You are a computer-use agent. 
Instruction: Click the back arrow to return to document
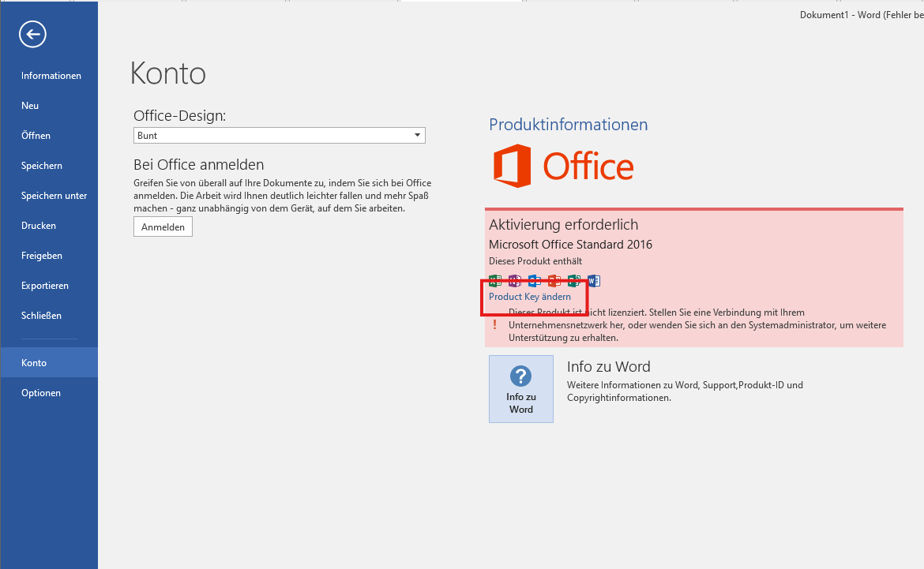(x=33, y=34)
